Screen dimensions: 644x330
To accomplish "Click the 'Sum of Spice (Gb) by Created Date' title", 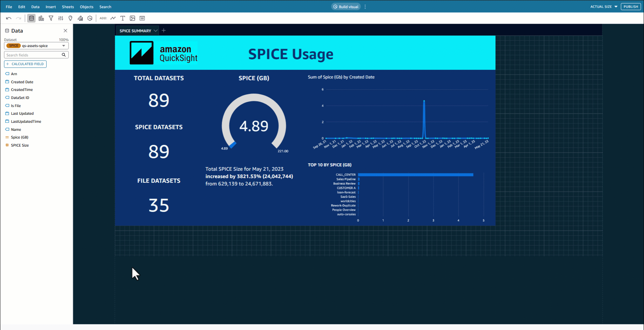I will 341,77.
